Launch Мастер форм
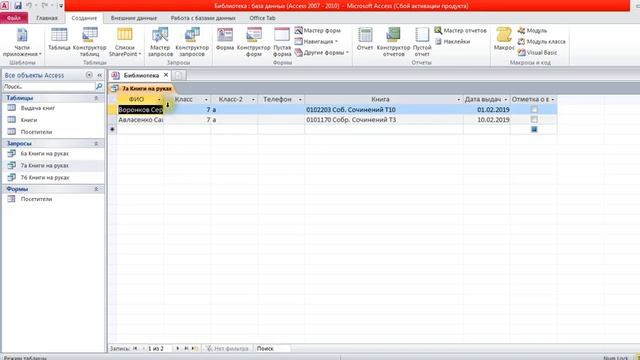 (318, 31)
